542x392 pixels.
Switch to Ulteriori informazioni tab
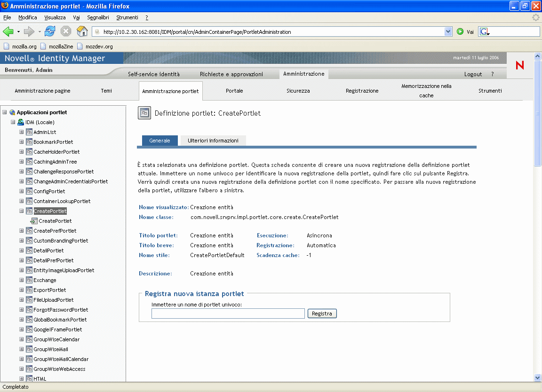213,141
